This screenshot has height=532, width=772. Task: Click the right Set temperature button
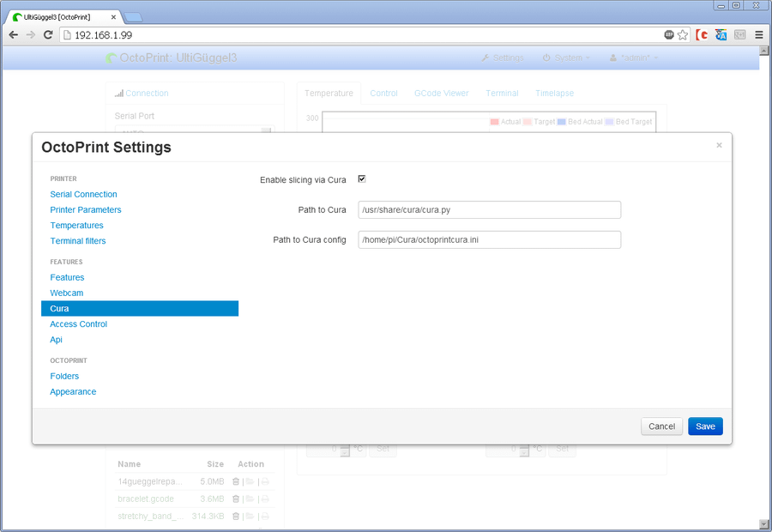562,450
